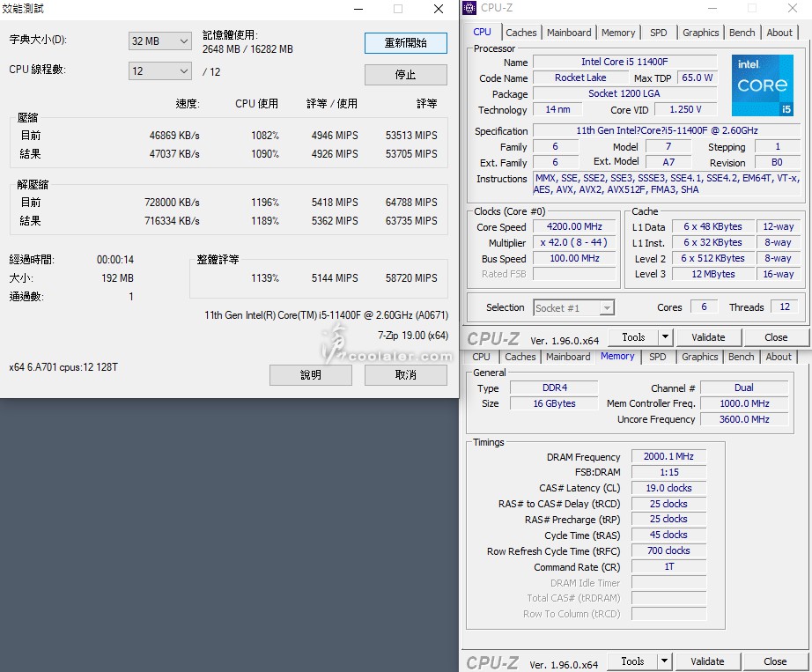This screenshot has height=672, width=812.
Task: Switch to Graphics tab in lower CPU-Z
Action: pos(699,357)
